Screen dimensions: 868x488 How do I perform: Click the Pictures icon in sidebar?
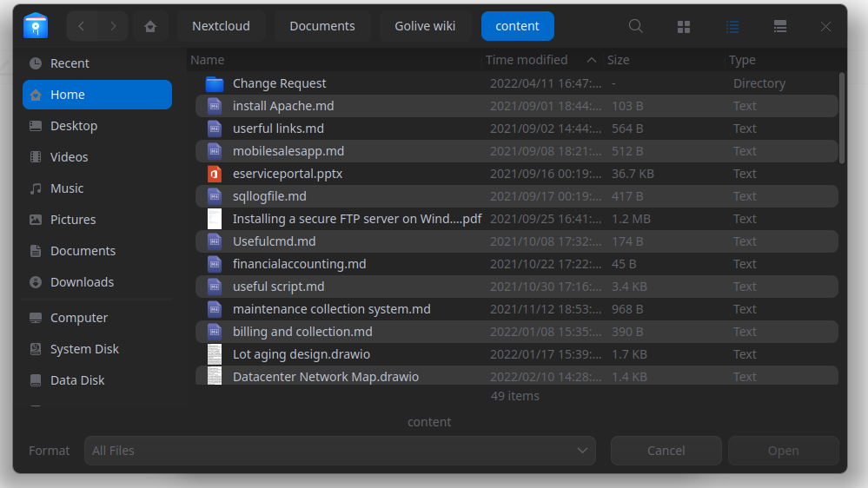36,220
